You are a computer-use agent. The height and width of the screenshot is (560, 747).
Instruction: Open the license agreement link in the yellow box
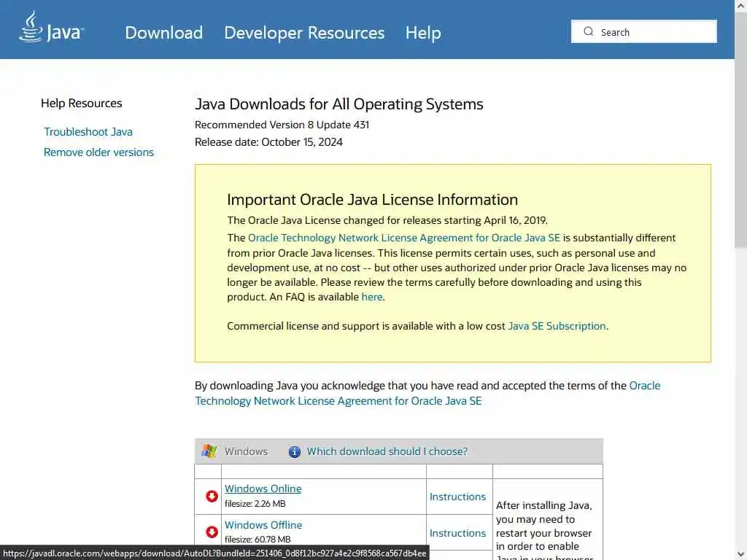[404, 238]
